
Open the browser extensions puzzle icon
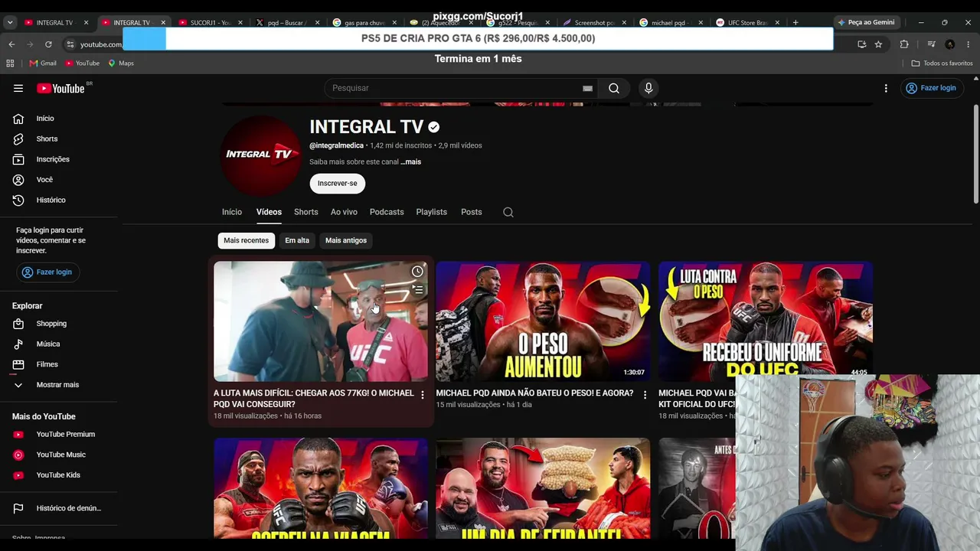click(904, 44)
